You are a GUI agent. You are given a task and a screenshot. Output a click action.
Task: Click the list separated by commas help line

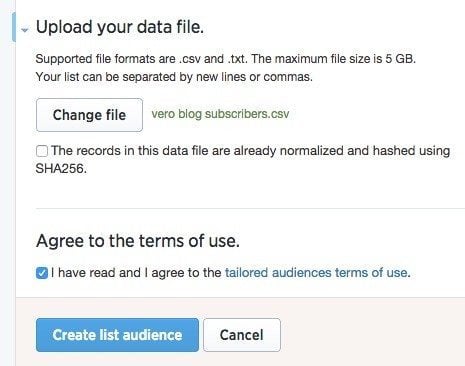(174, 77)
